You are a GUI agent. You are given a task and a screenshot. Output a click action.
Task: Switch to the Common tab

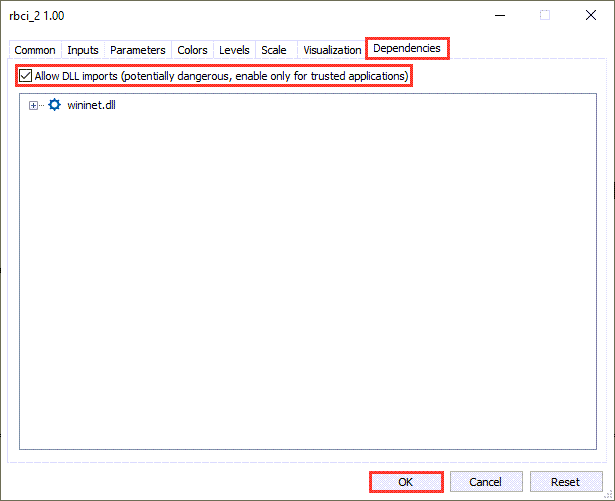(x=35, y=50)
